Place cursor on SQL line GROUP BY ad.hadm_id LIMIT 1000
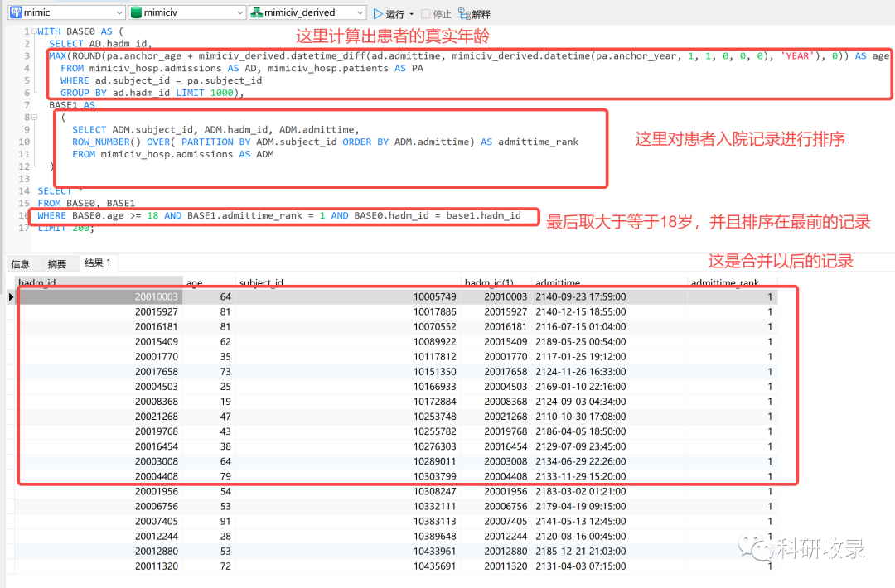The image size is (895, 588). click(152, 93)
